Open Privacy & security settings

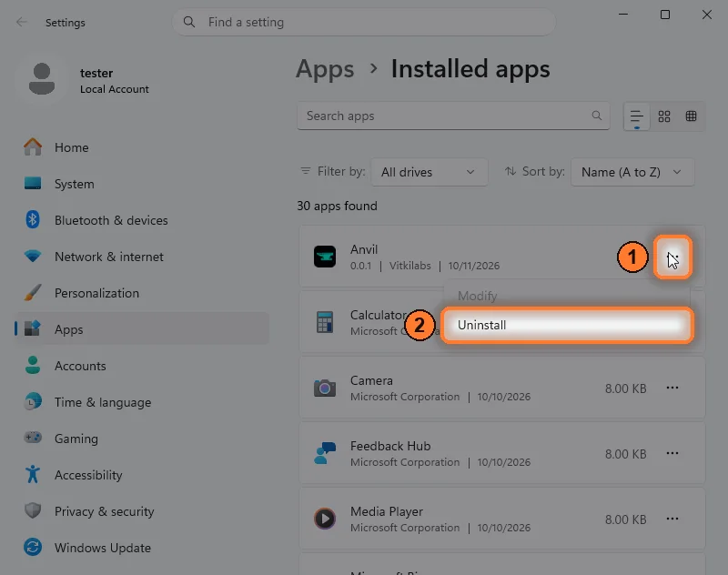(142, 511)
